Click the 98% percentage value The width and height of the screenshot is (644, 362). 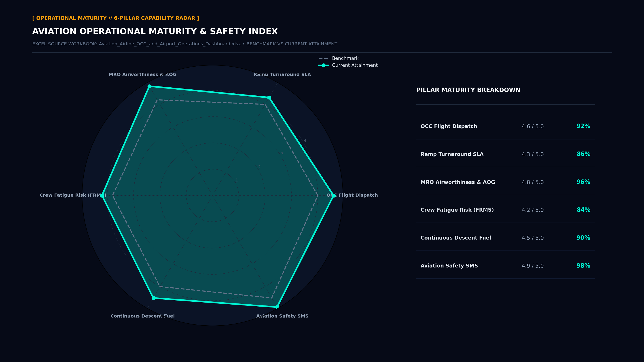tap(583, 266)
